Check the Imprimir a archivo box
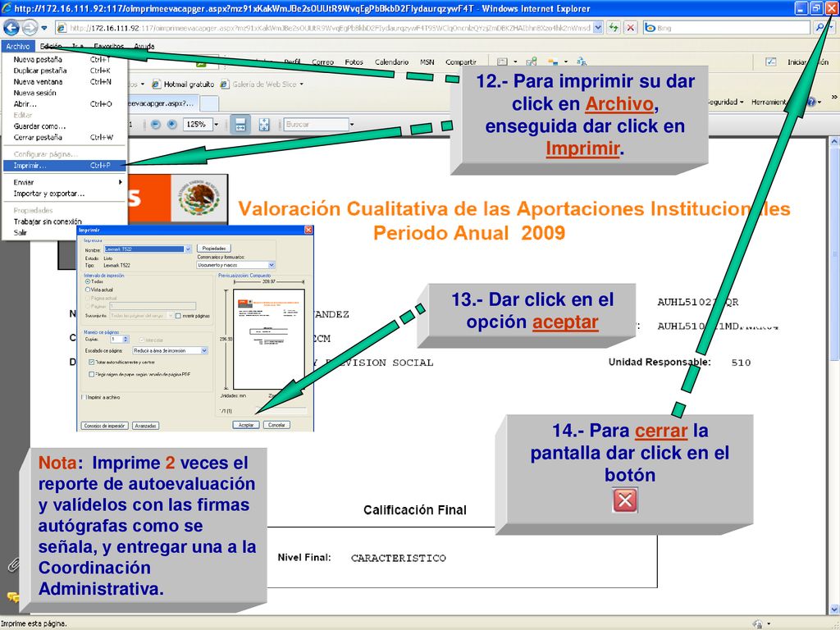Image resolution: width=840 pixels, height=630 pixels. click(83, 397)
